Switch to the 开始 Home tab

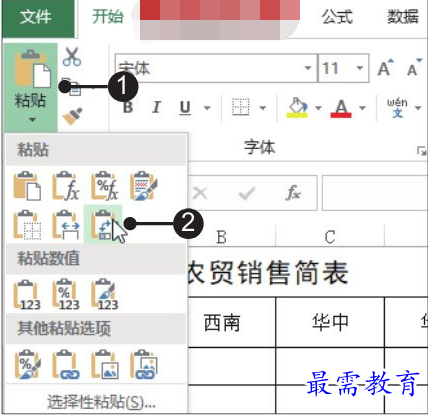pos(108,17)
